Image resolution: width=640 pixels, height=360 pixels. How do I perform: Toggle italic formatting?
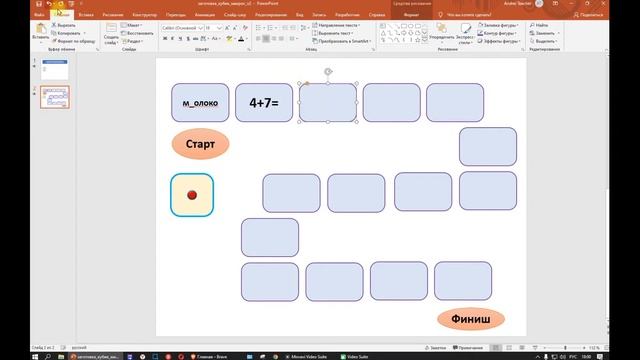click(x=173, y=39)
